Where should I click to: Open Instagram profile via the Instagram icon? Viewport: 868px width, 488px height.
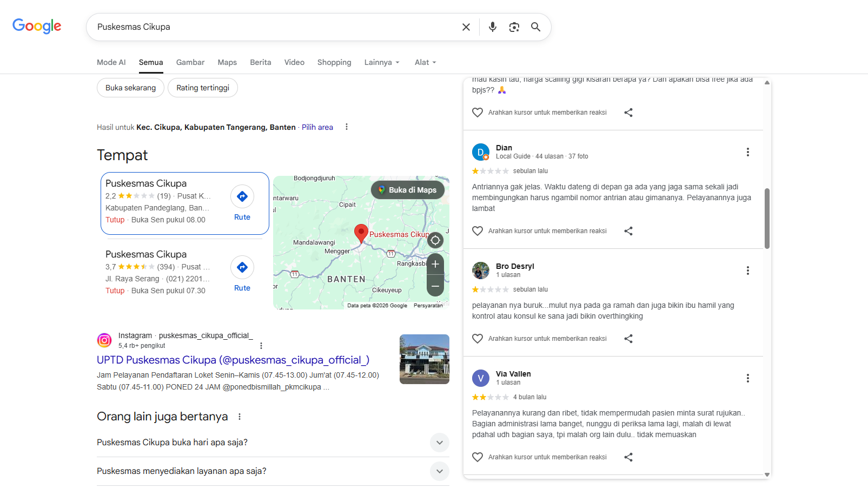click(104, 340)
